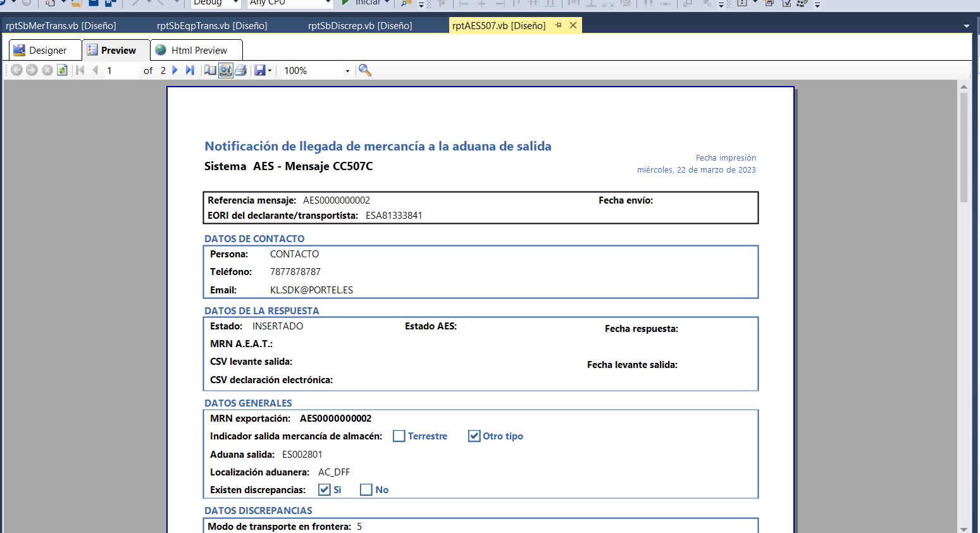This screenshot has height=533, width=980.
Task: Pin the rptAES507.vb tab
Action: pos(558,25)
